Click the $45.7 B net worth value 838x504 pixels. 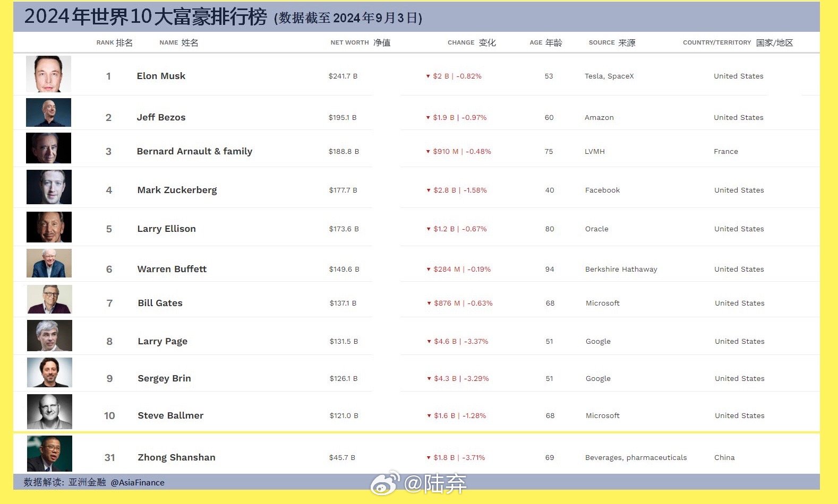(342, 458)
